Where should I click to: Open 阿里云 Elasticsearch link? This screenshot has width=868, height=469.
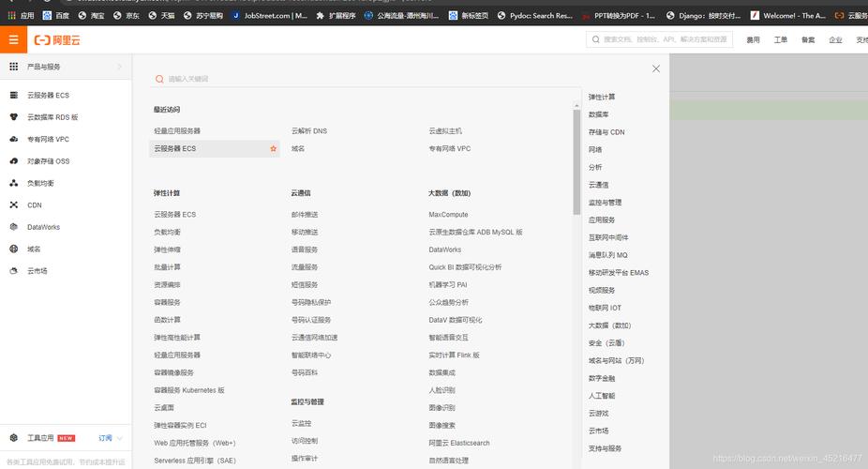tap(459, 443)
